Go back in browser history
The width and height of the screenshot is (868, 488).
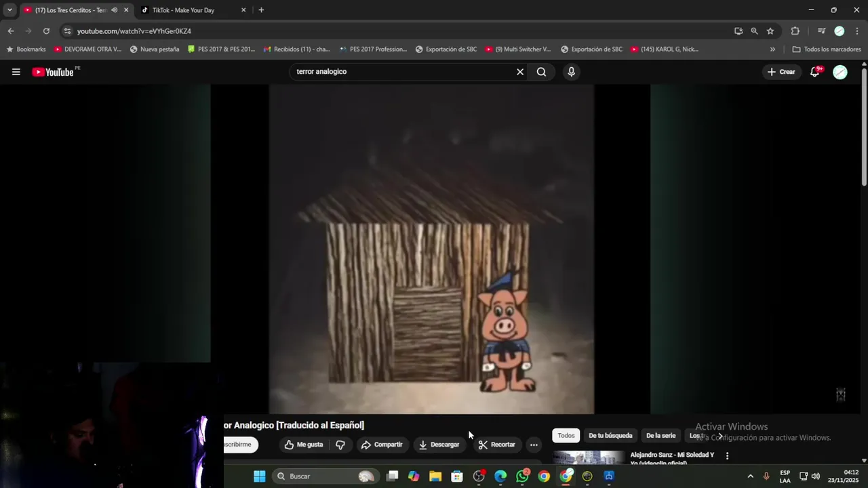[11, 31]
